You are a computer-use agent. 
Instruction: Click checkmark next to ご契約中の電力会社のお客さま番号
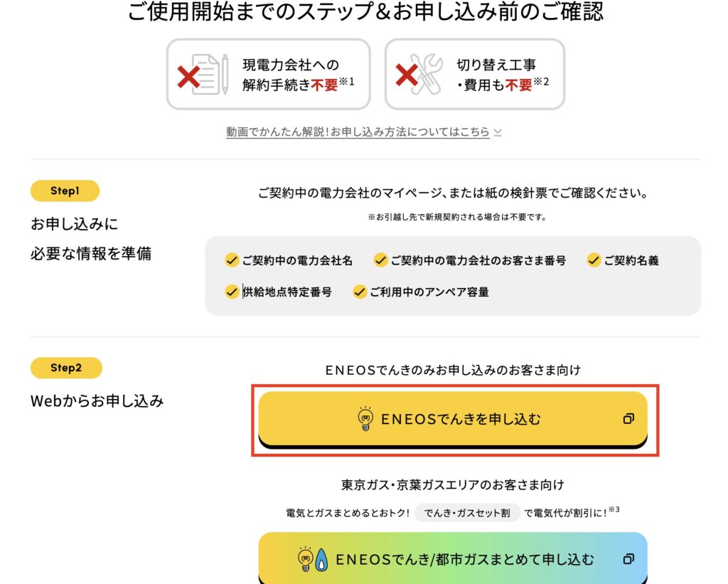click(380, 260)
